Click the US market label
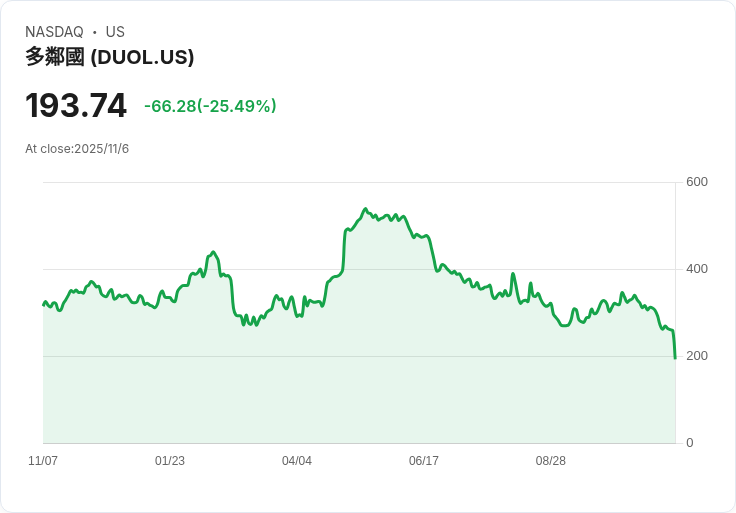This screenshot has height=513, width=736. [115, 32]
